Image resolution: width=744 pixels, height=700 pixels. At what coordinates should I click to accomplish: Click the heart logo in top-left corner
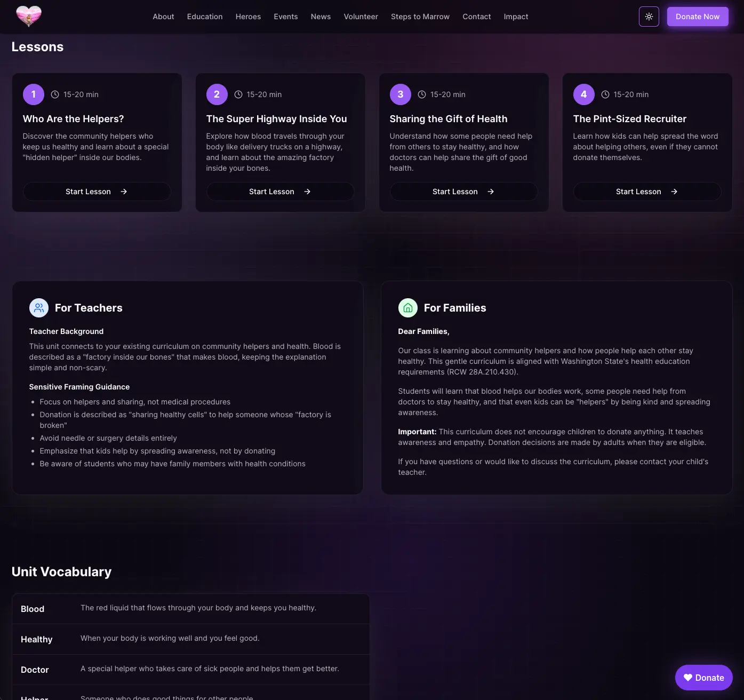[29, 17]
